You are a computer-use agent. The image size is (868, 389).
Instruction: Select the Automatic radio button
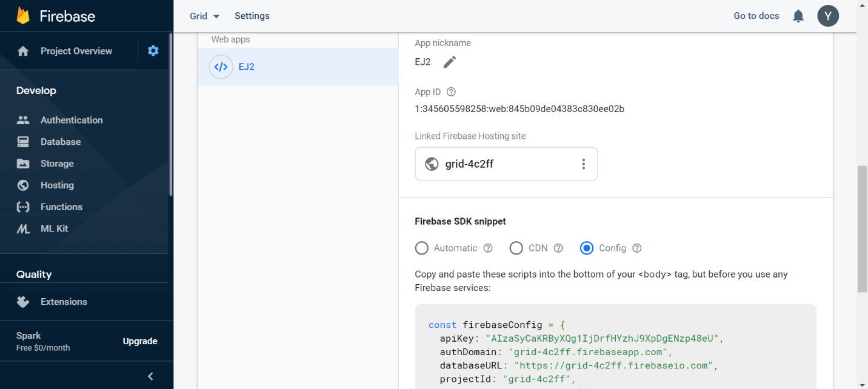pos(421,248)
